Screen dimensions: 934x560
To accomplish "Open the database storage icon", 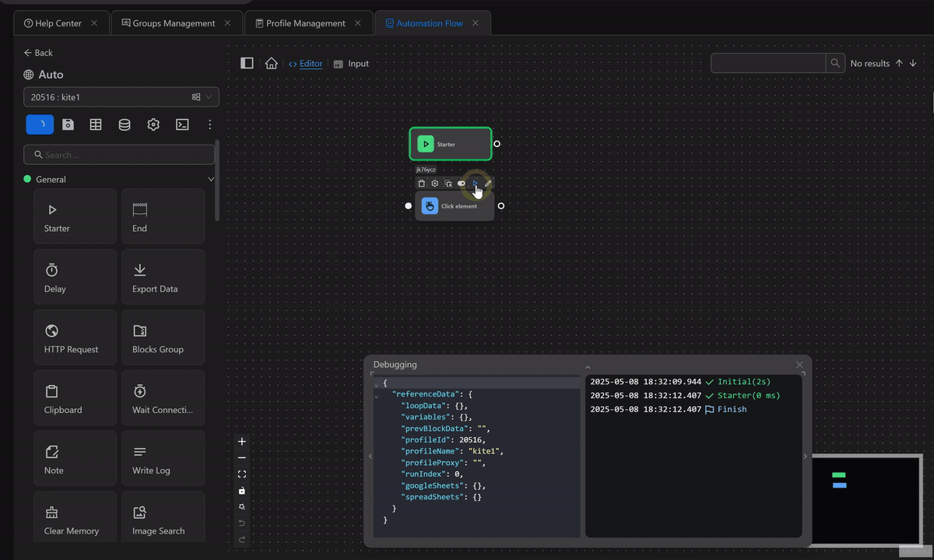I will click(125, 124).
